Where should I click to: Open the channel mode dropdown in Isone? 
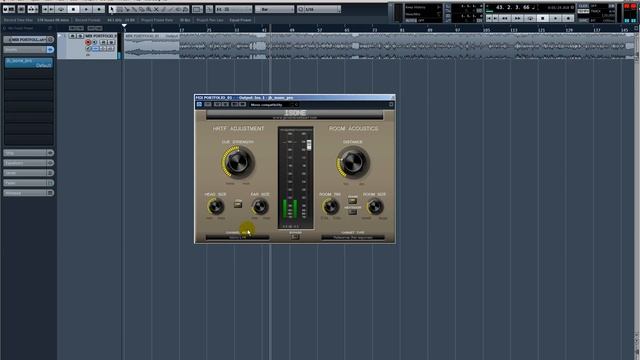tap(237, 238)
